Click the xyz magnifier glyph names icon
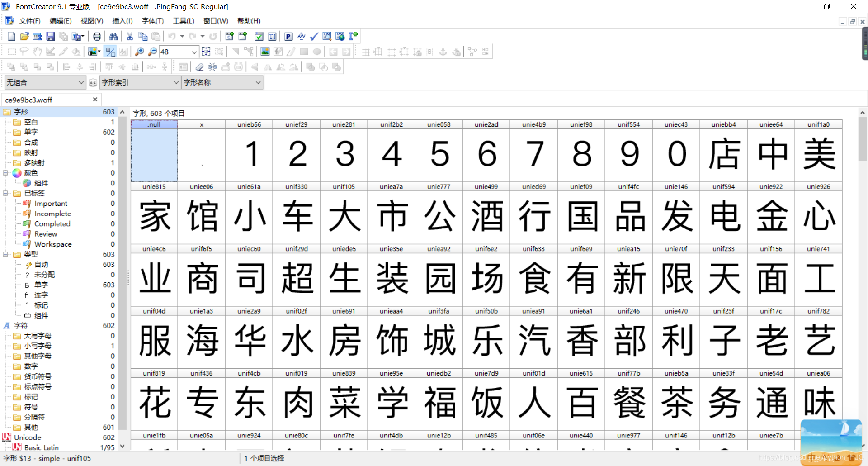The image size is (868, 466). tap(327, 36)
